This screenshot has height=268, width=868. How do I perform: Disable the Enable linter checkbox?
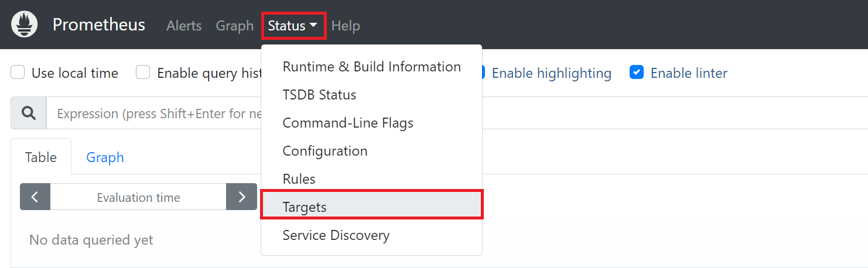coord(637,73)
